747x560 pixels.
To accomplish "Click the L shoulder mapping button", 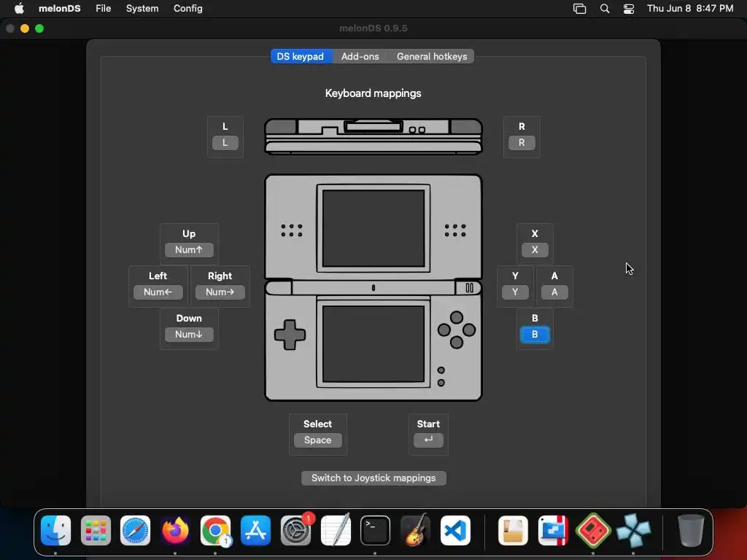I will 225,143.
